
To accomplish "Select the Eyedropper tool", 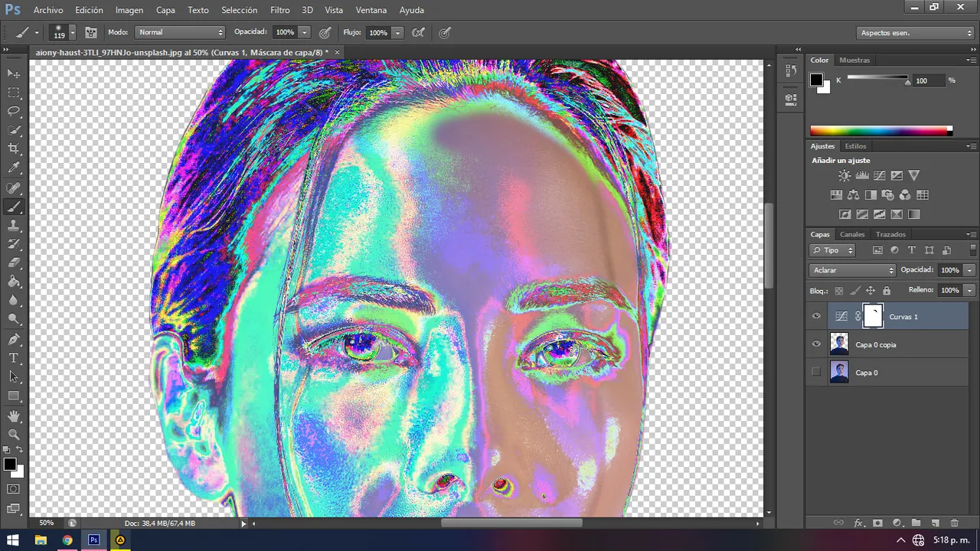I will pyautogui.click(x=14, y=168).
